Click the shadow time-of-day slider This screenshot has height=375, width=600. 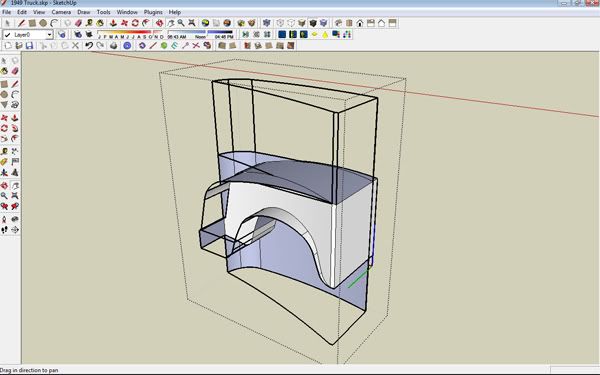point(200,34)
